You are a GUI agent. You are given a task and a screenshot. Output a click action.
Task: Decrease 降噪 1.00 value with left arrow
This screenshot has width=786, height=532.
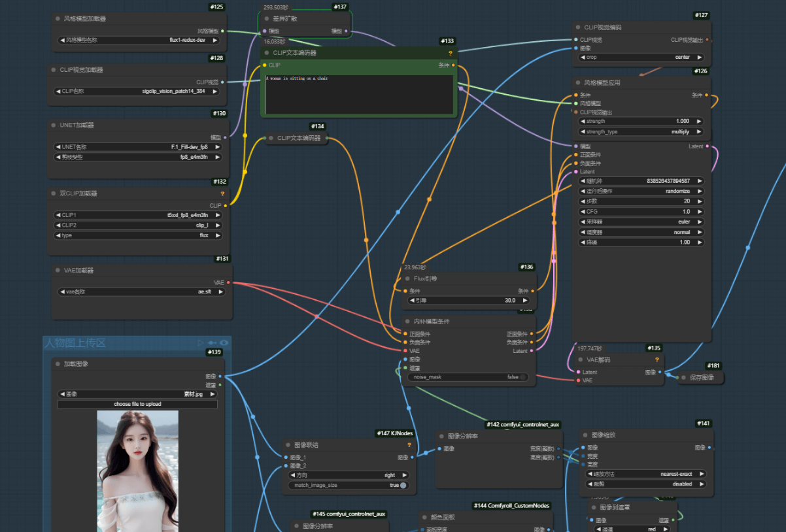[x=584, y=242]
